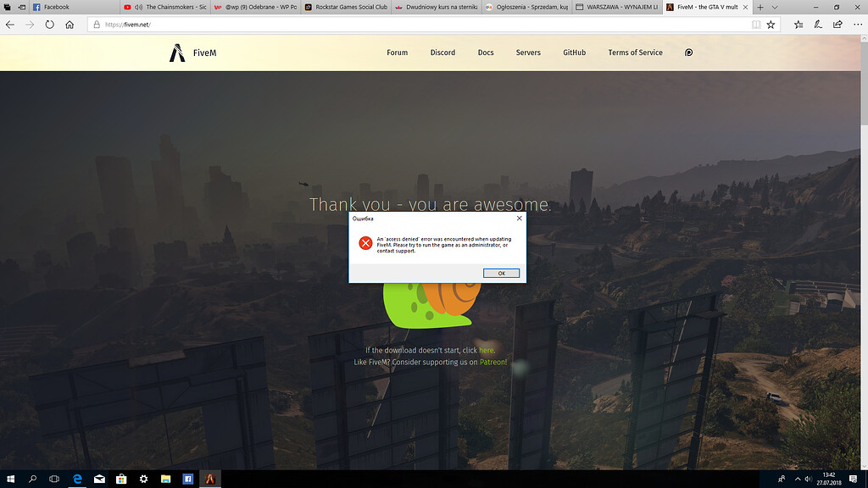Open browser Settings and more menu
This screenshot has height=488, width=868.
pos(858,25)
